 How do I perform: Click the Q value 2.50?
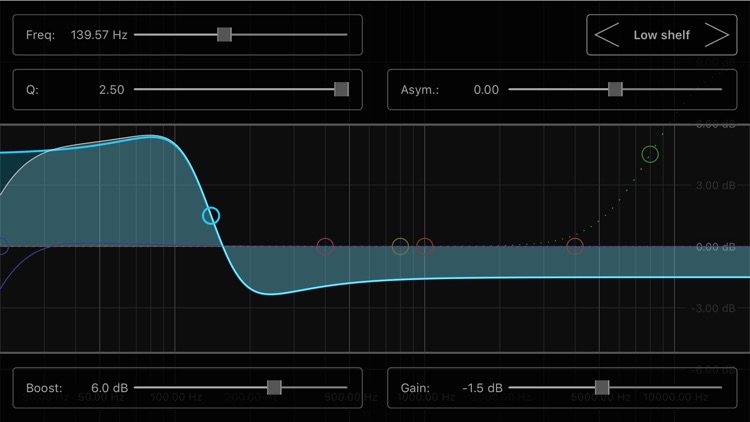coord(111,89)
